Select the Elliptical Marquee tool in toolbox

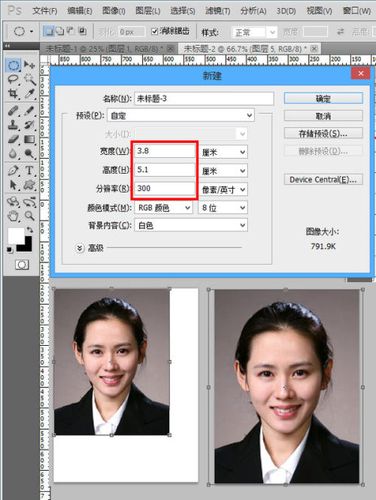13,65
